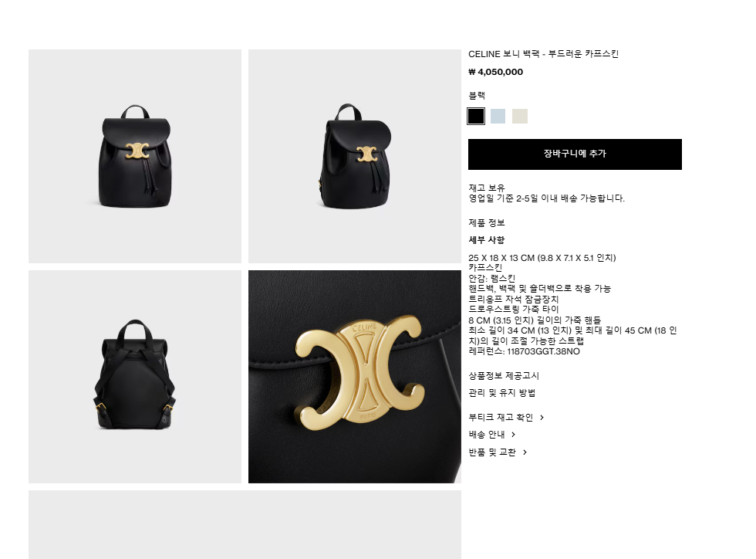Screen dimensions: 756x559
Task: Click the chevron next to 배송 안내
Action: click(514, 435)
